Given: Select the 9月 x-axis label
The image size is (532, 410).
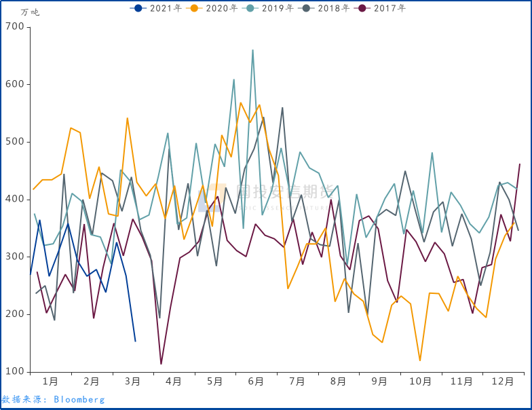Looking at the screenshot, I should (379, 381).
